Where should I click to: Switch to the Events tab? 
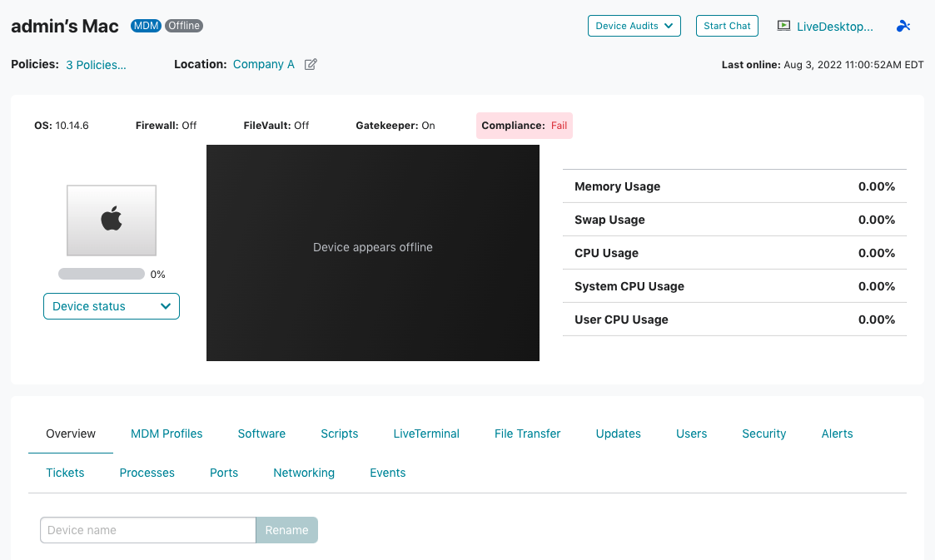pyautogui.click(x=388, y=473)
